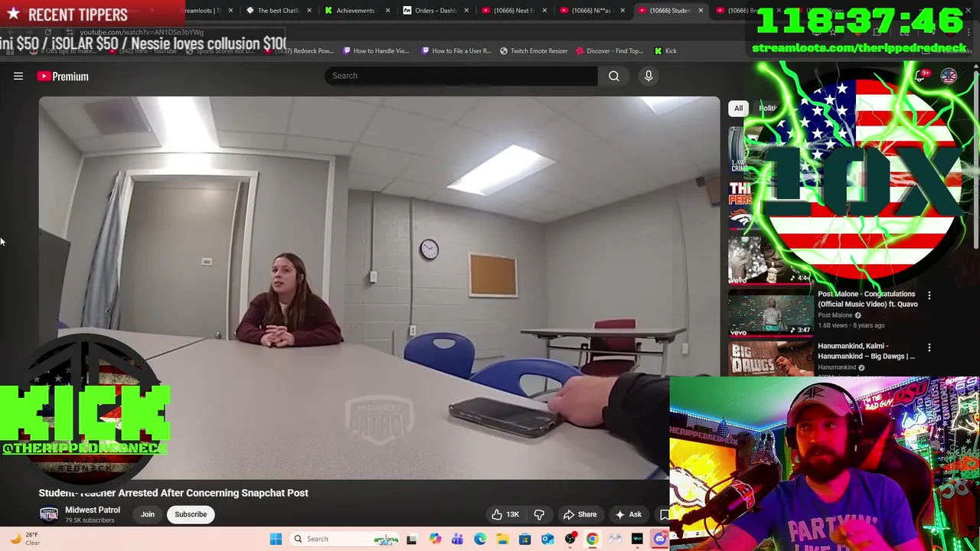Play or pause the video player

tap(379, 288)
